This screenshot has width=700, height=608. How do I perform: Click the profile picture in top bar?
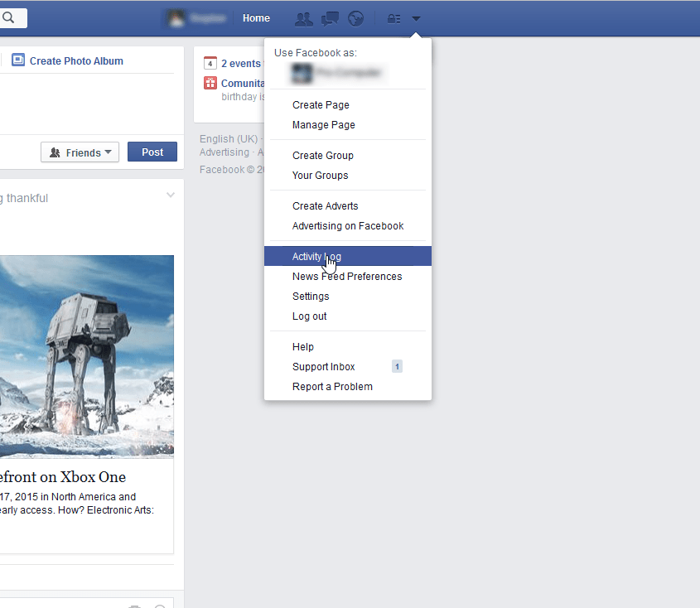click(176, 18)
